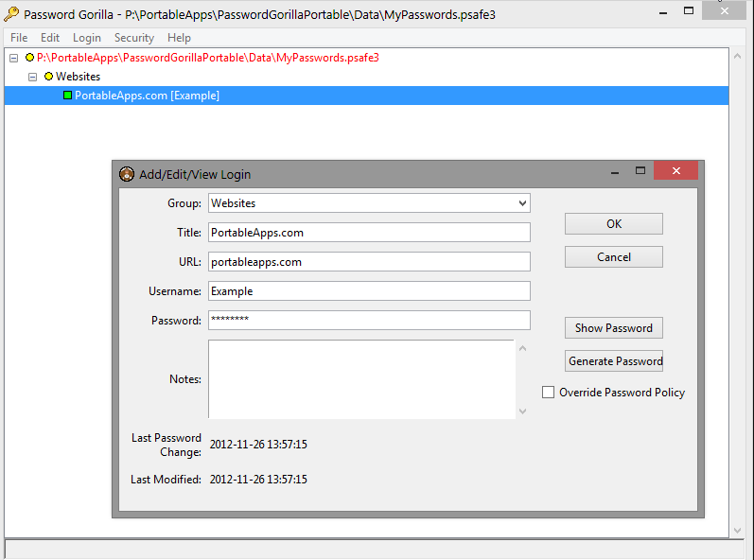The height and width of the screenshot is (560, 754).
Task: Click green square icon of PortableApps.com entry
Action: tap(68, 96)
